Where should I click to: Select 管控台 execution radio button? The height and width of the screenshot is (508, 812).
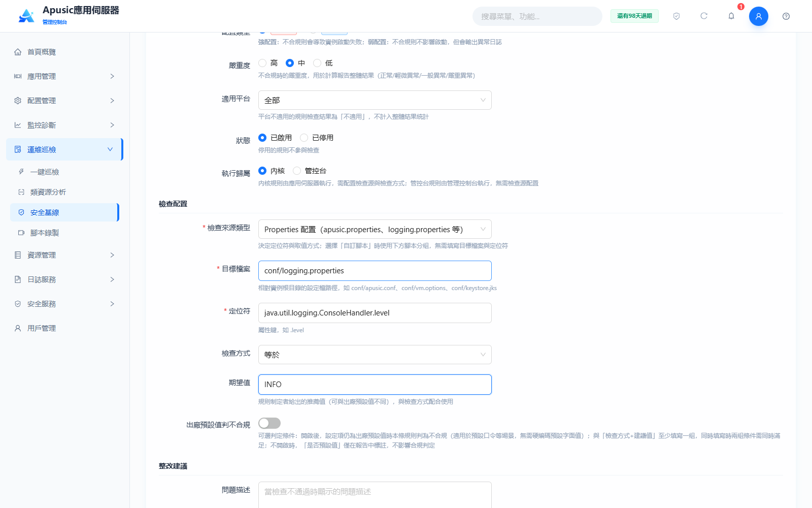click(297, 171)
